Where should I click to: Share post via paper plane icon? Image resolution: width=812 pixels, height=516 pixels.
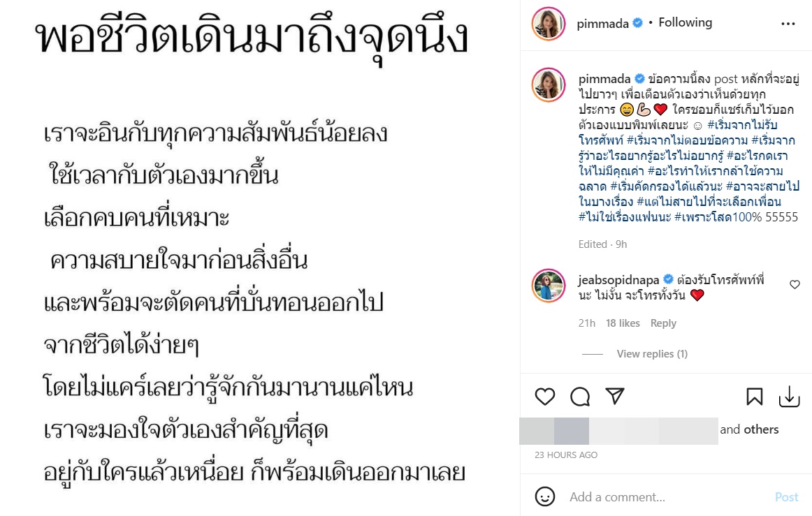click(x=615, y=396)
